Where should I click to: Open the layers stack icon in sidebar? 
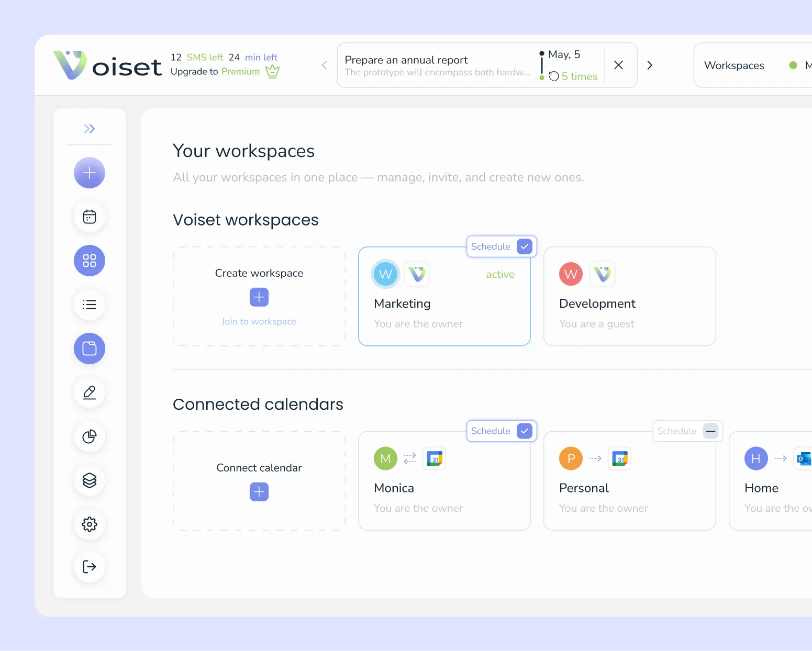pyautogui.click(x=90, y=480)
